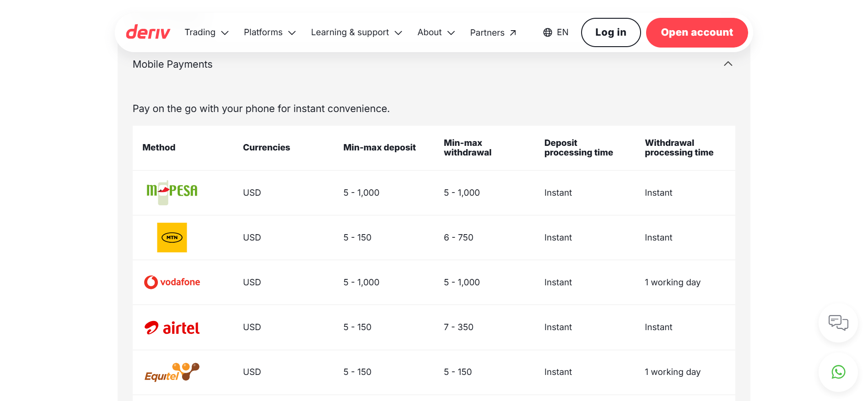Viewport: 868px width, 401px height.
Task: Click the Vodafone payment logo
Action: coord(172,282)
